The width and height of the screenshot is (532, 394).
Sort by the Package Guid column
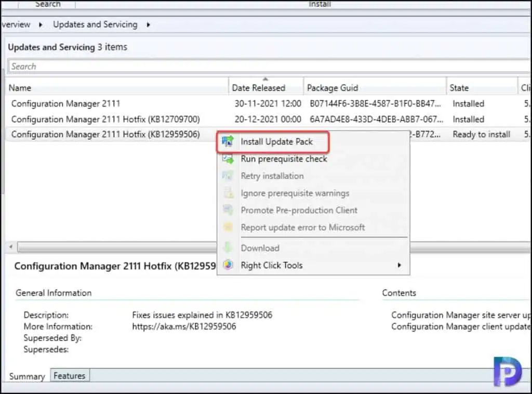375,88
